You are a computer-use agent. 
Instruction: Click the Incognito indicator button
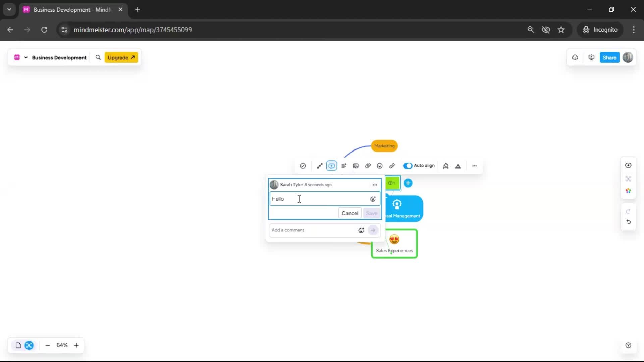coord(600,29)
